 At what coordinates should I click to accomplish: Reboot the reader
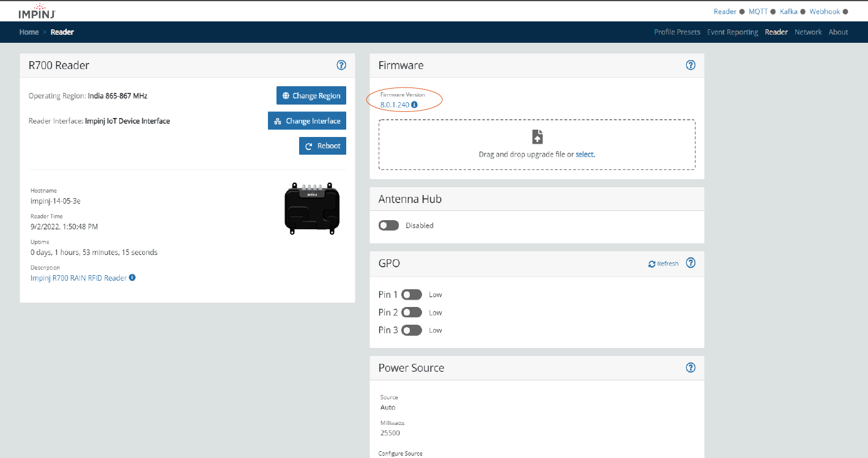(x=322, y=146)
